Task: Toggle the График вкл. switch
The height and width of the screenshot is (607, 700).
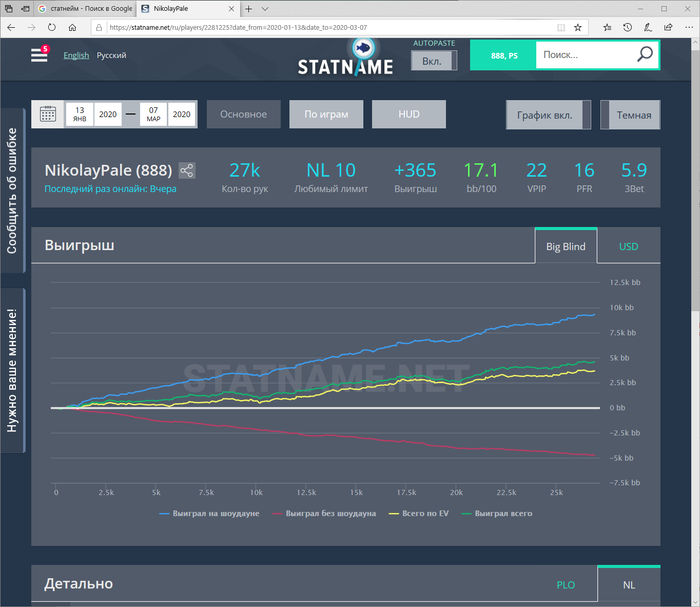Action: tap(548, 115)
